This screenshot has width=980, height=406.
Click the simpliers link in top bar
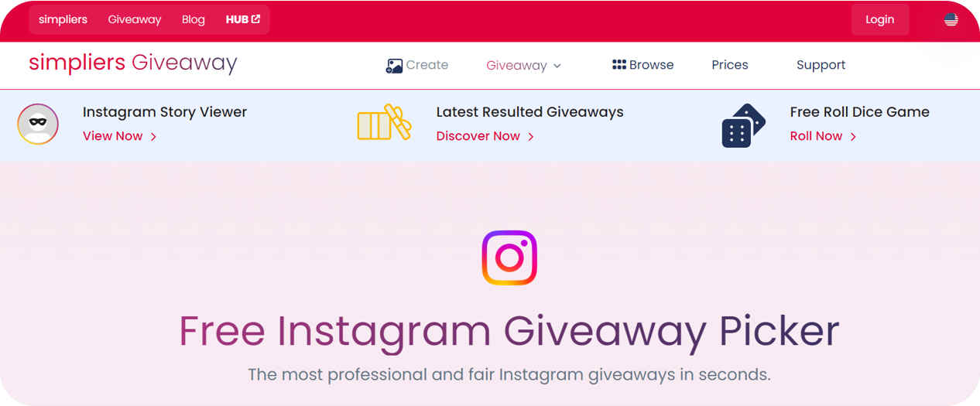pyautogui.click(x=63, y=19)
